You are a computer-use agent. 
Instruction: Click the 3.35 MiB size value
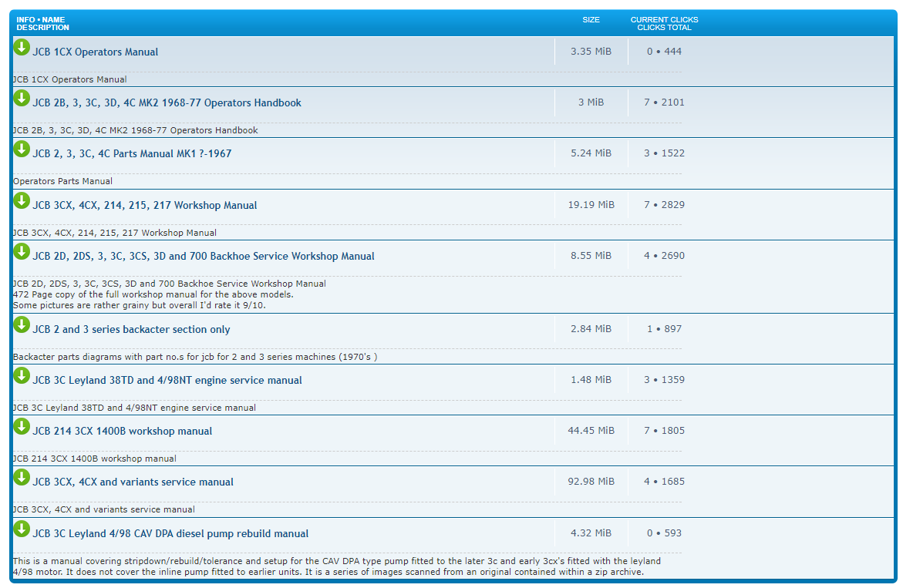(x=591, y=51)
